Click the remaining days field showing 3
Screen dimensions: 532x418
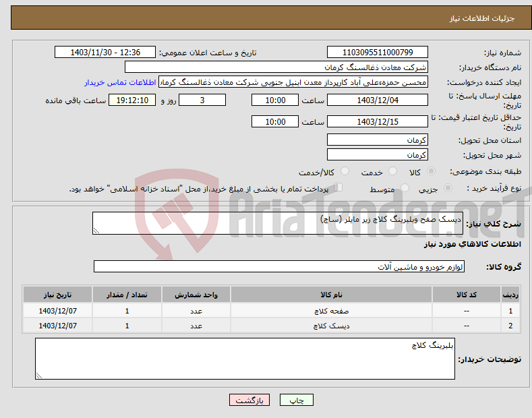click(202, 100)
